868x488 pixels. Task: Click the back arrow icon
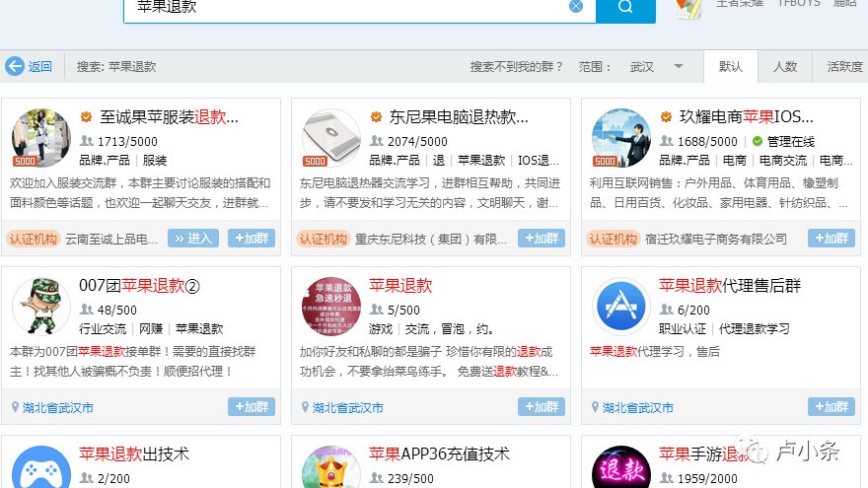click(x=15, y=66)
